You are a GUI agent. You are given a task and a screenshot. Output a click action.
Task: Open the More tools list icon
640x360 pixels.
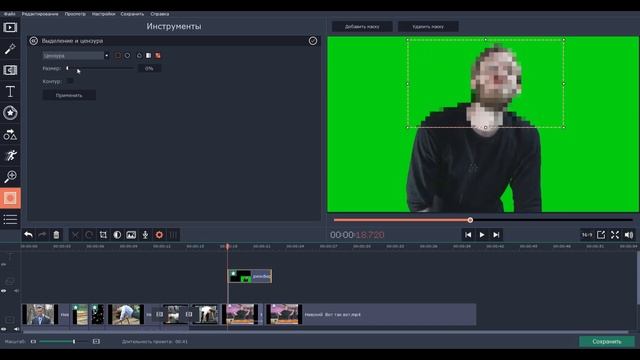(10, 219)
